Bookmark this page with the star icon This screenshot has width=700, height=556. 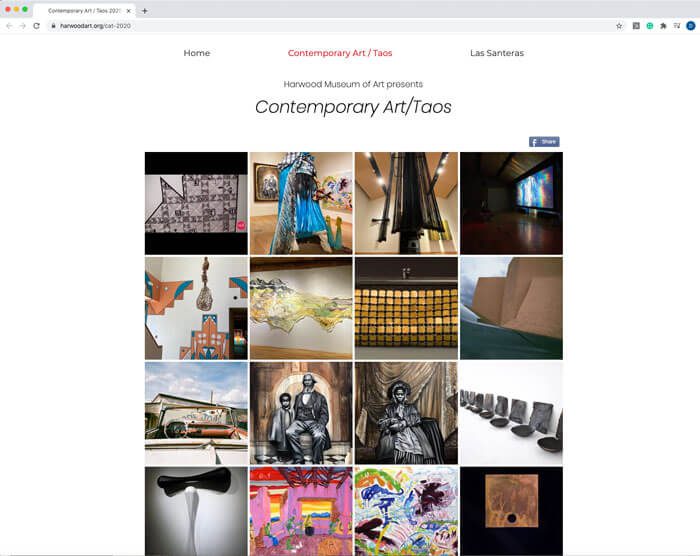[619, 26]
